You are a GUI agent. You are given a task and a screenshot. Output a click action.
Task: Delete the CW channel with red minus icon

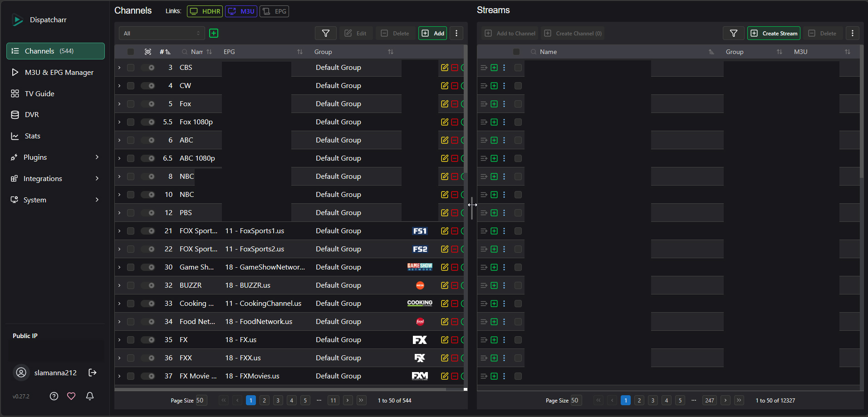coord(455,86)
